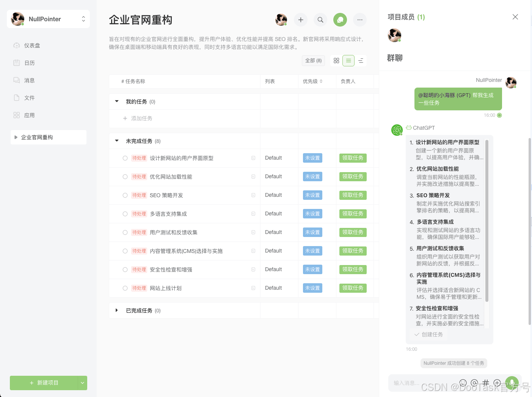The image size is (532, 397).
Task: Switch to list view icon
Action: tap(348, 61)
